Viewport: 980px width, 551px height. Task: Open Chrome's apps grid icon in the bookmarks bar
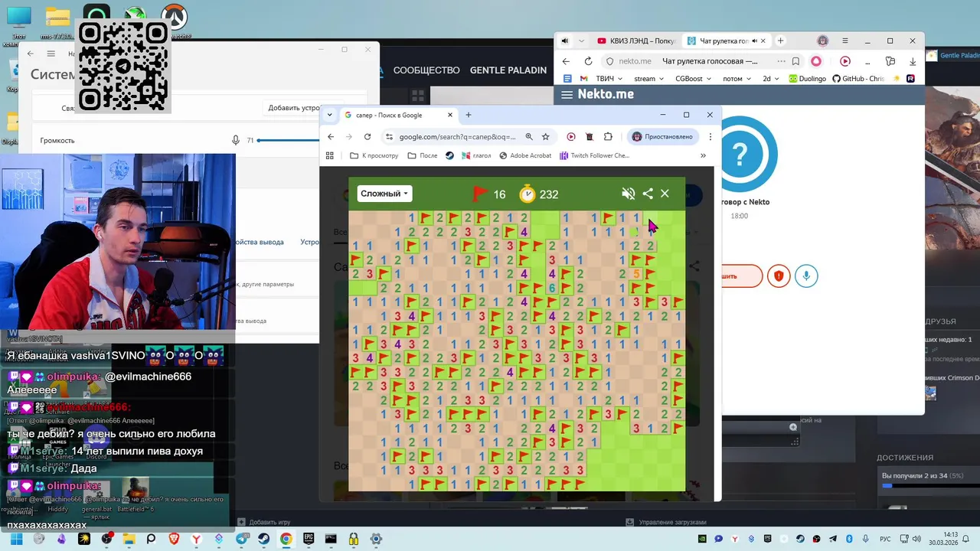330,155
